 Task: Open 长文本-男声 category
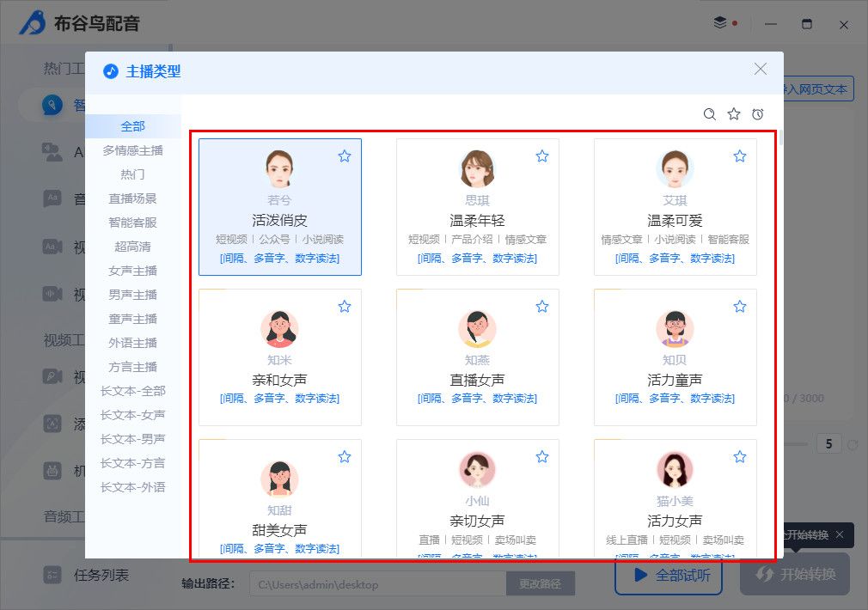coord(133,440)
